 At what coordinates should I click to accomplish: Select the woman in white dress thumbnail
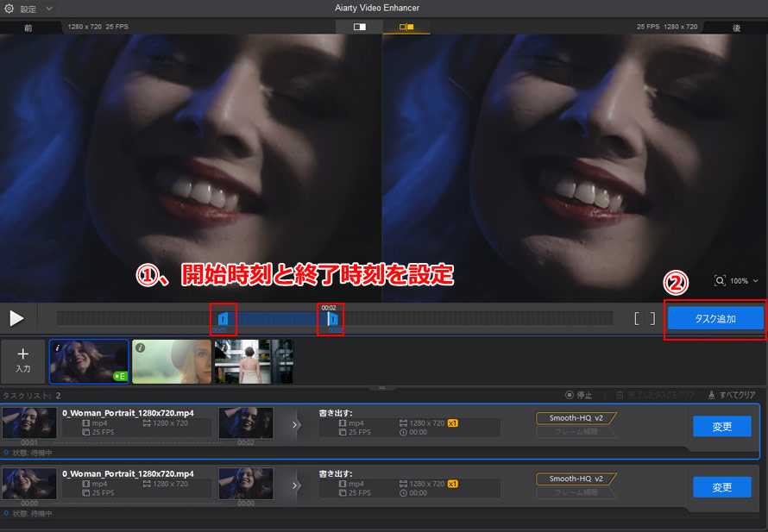(254, 361)
